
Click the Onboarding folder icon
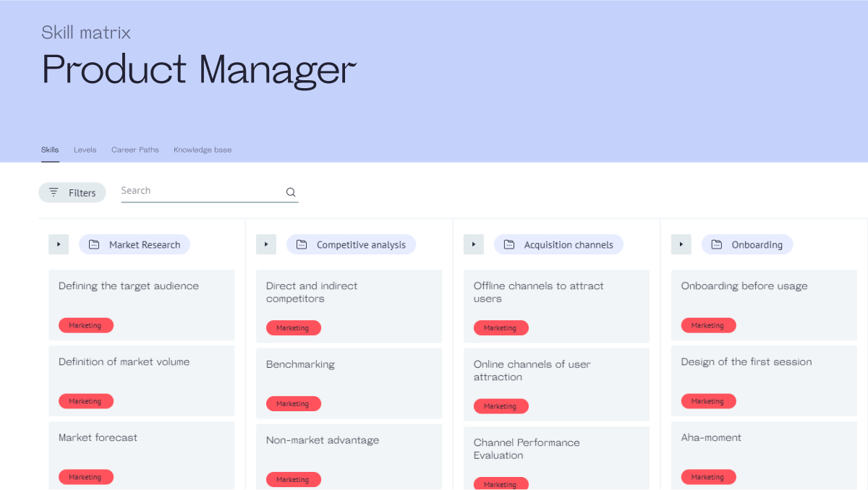point(717,244)
